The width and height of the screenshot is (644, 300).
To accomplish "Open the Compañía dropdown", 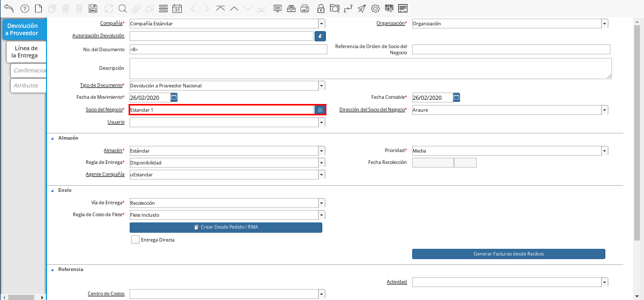I will point(322,24).
